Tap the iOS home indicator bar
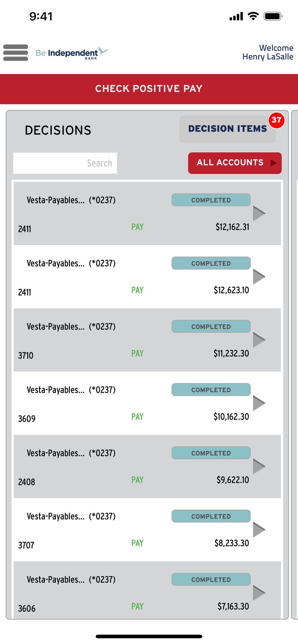 [149, 636]
